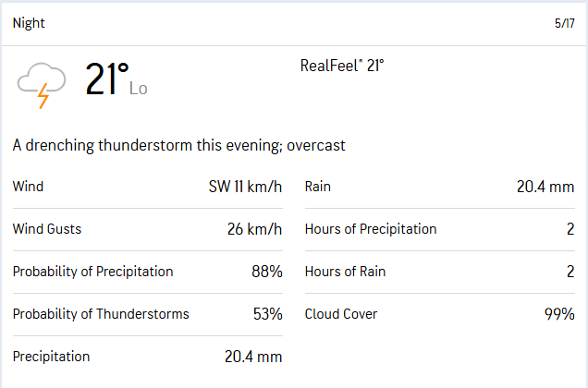588x388 pixels.
Task: Select the 88% precipitation probability value
Action: [267, 272]
